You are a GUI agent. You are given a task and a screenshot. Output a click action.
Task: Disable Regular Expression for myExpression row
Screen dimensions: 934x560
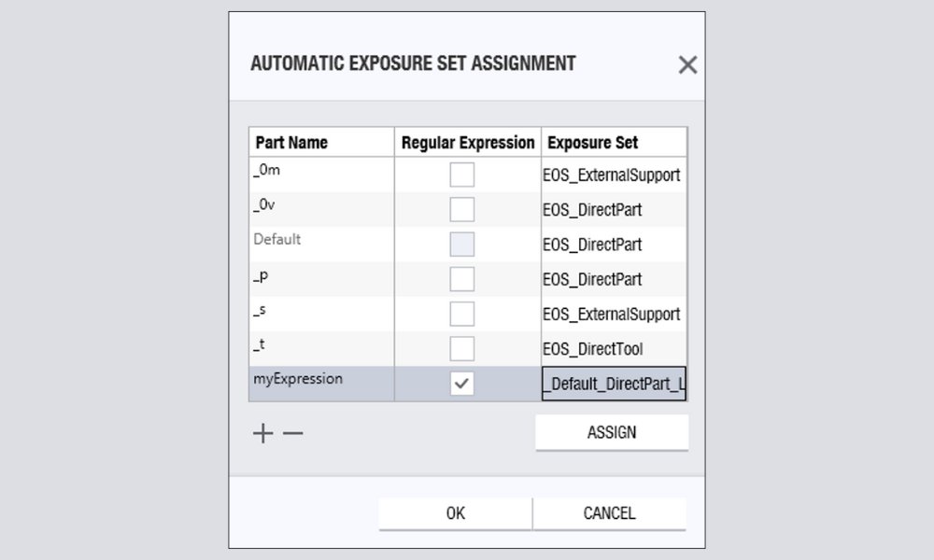pos(461,383)
